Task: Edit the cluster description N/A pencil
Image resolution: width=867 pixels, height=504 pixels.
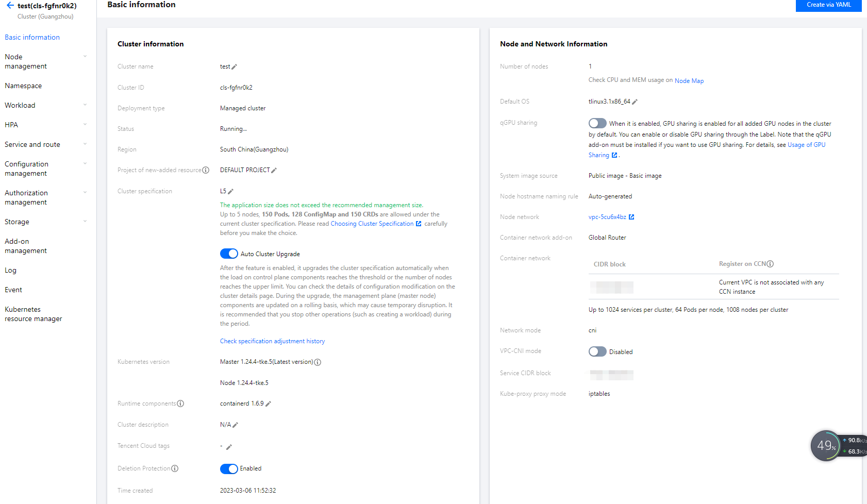Action: pyautogui.click(x=236, y=425)
